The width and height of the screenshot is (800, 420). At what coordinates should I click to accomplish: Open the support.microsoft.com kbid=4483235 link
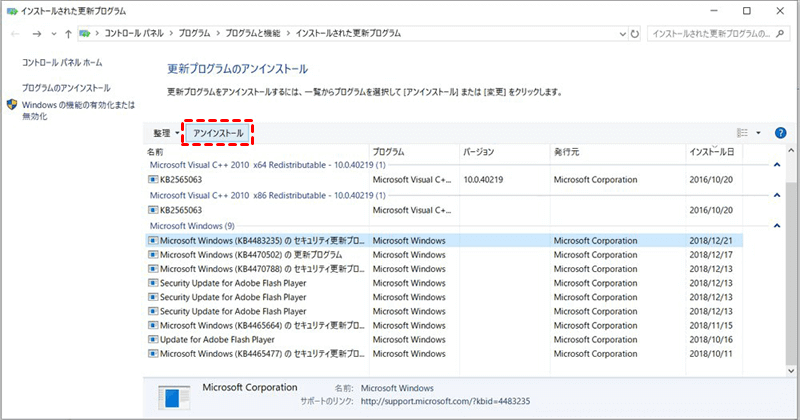click(x=445, y=401)
